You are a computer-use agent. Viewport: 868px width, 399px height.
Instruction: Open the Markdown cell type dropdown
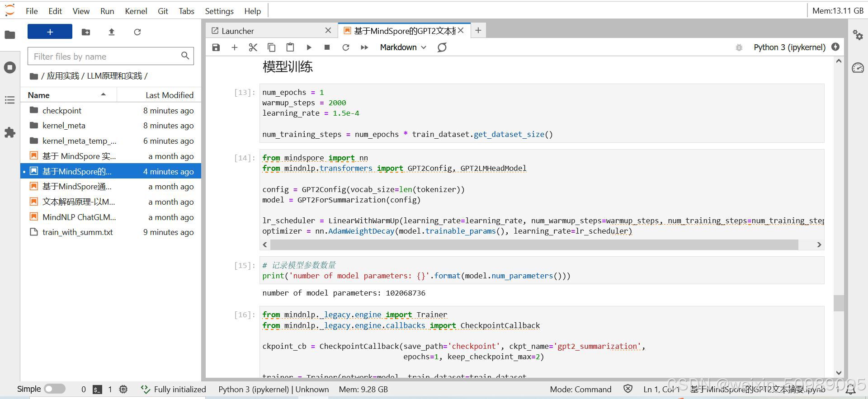403,47
